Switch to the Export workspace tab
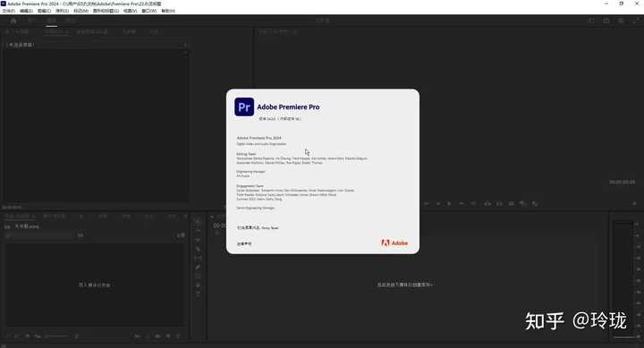 click(x=71, y=21)
